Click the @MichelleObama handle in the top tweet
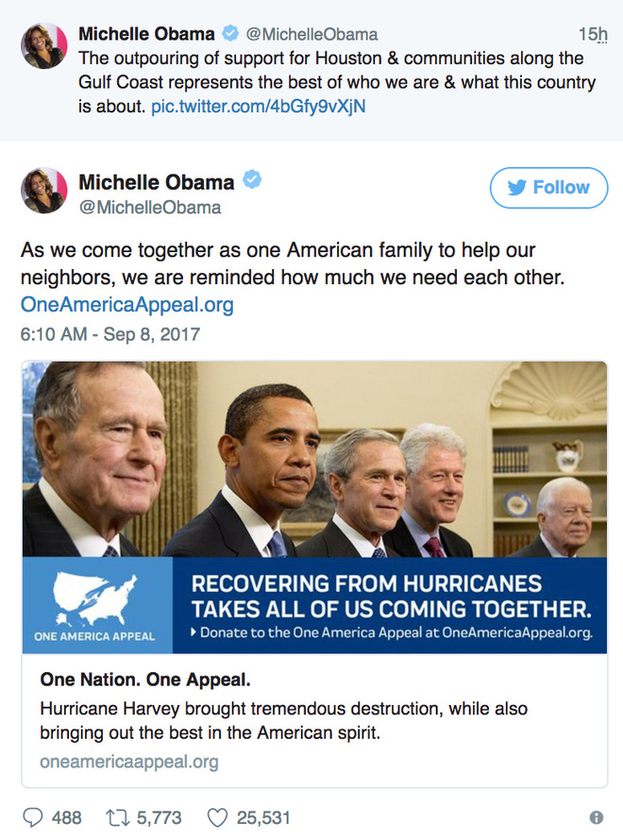 [311, 34]
